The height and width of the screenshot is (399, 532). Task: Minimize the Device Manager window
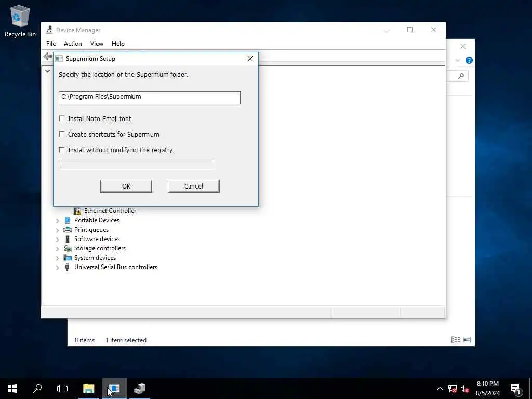click(x=387, y=30)
